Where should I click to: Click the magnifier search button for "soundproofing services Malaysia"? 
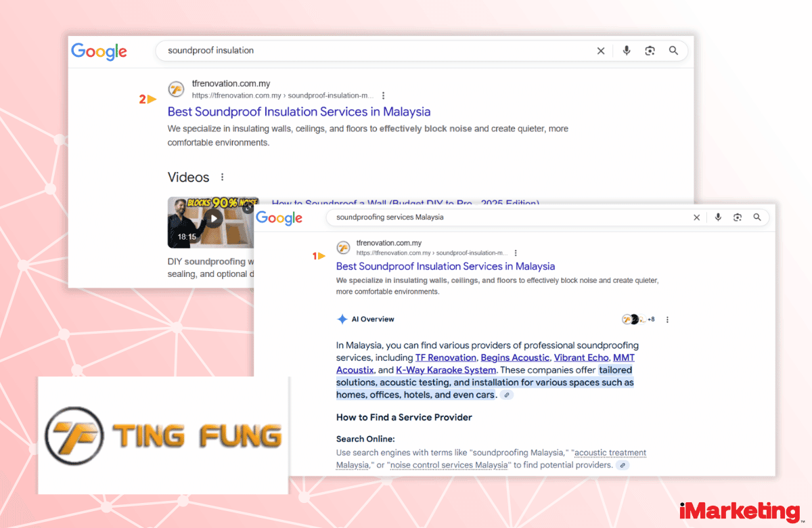click(757, 217)
